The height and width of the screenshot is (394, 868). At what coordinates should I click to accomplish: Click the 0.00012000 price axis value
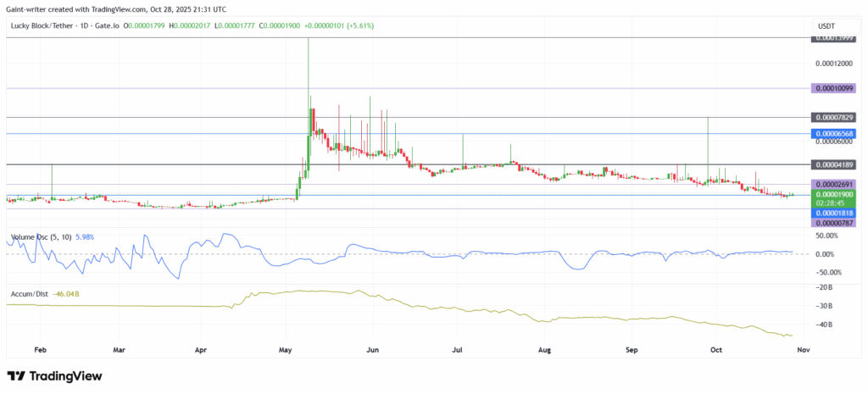(835, 64)
